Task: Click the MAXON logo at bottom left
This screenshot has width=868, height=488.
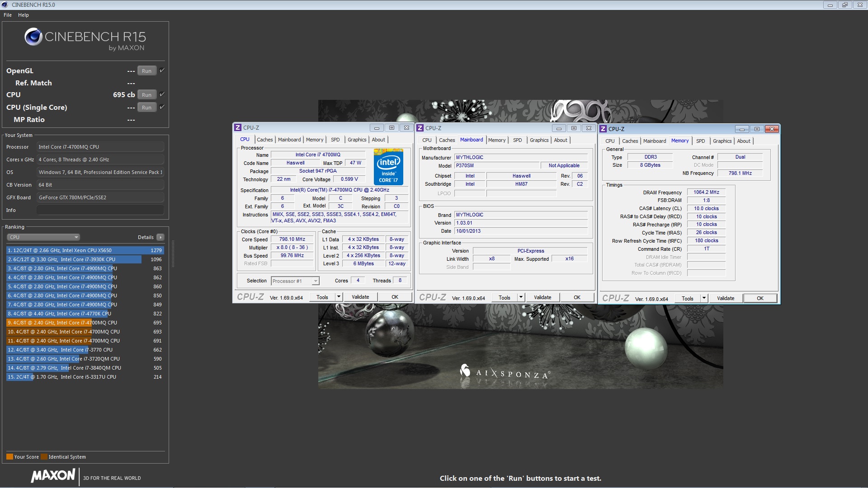Action: click(x=53, y=475)
